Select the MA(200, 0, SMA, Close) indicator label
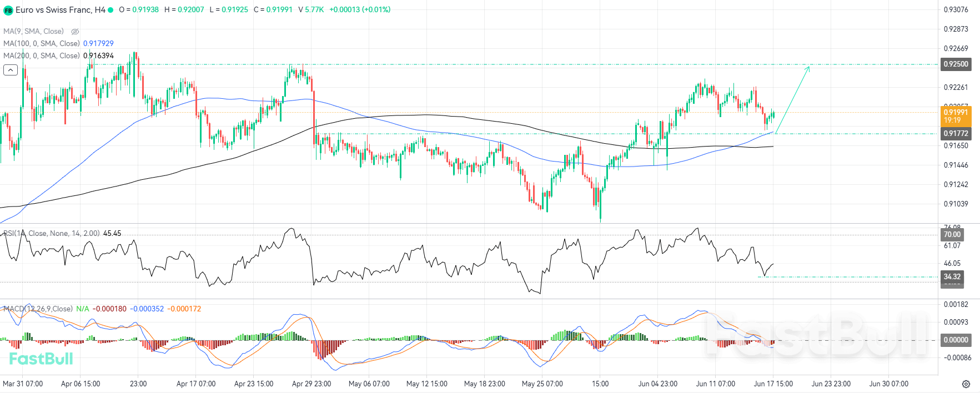Screen dimensions: 980x393 click(42, 56)
